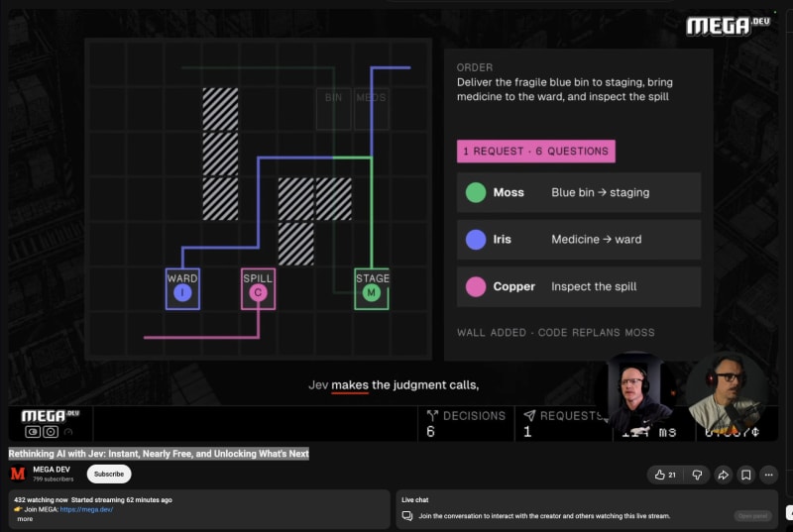This screenshot has height=532, width=793.
Task: Click the 'Medicine → ward' task text
Action: (x=597, y=240)
